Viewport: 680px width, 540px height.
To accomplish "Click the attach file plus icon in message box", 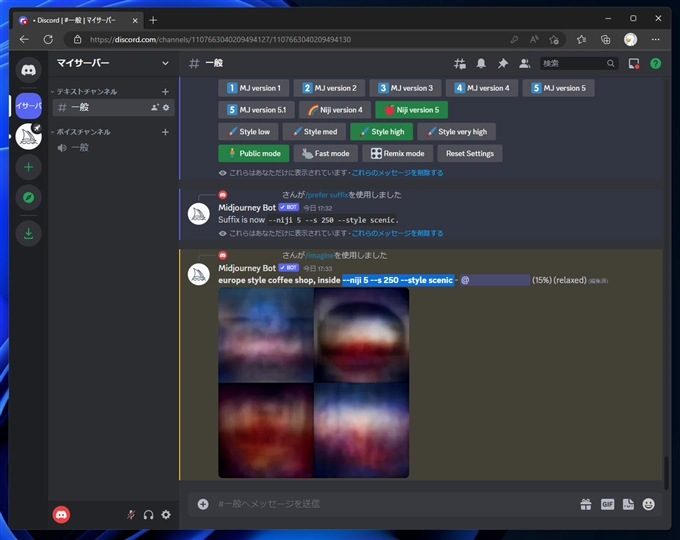I will [x=203, y=504].
